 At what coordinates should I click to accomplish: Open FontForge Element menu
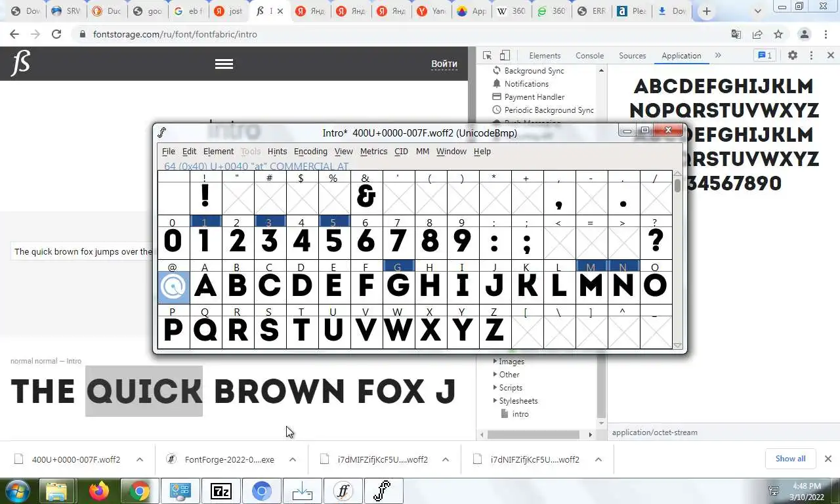[x=219, y=152]
